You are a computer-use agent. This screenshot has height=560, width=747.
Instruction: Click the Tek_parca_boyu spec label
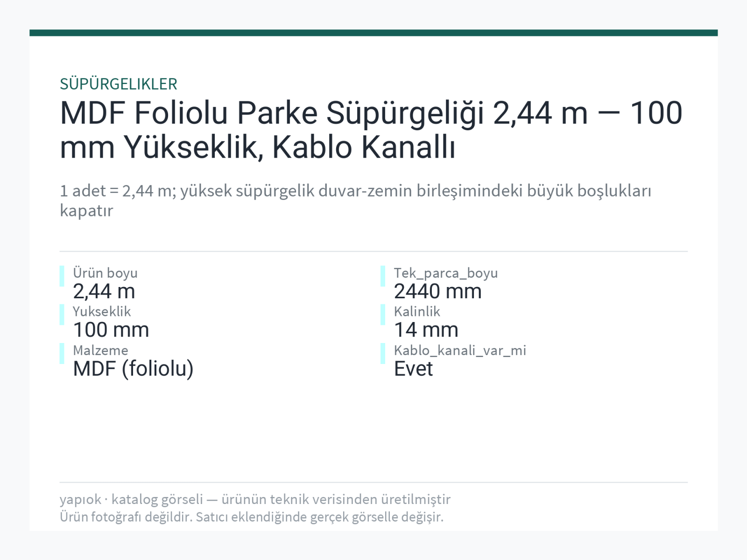(446, 273)
